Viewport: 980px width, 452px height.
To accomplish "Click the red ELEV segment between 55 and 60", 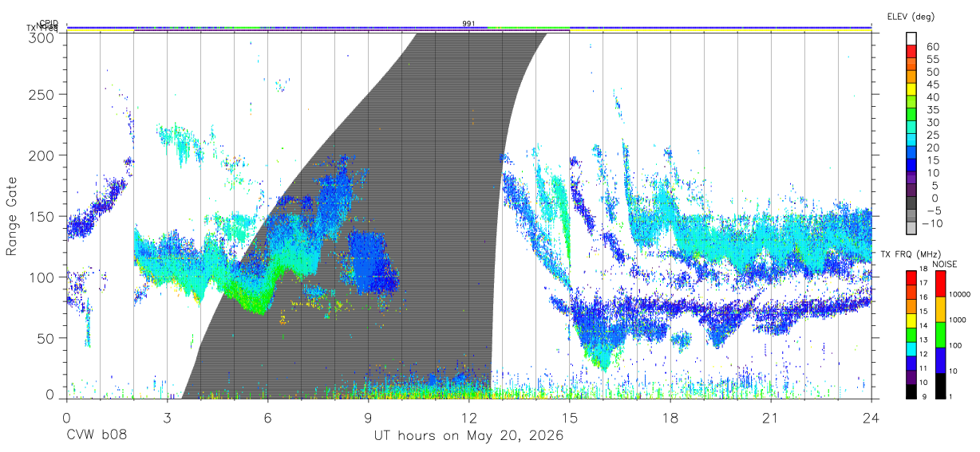I will click(x=911, y=51).
